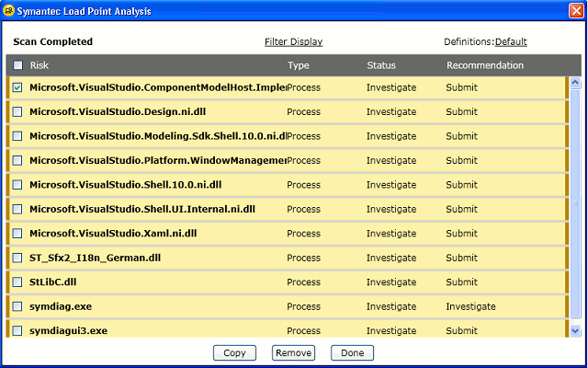Check the Microsoft.VisualStudio.Xaml.ni.dll checkbox
This screenshot has width=588, height=368.
click(x=17, y=234)
